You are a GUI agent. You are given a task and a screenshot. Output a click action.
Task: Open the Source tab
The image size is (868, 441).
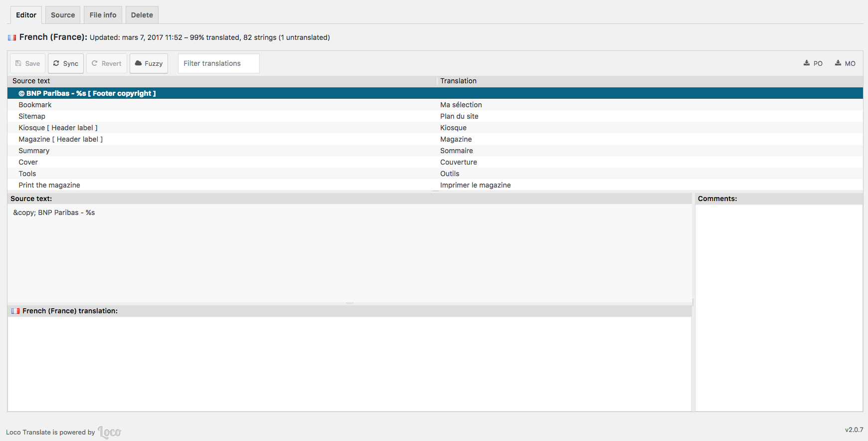[x=63, y=15]
